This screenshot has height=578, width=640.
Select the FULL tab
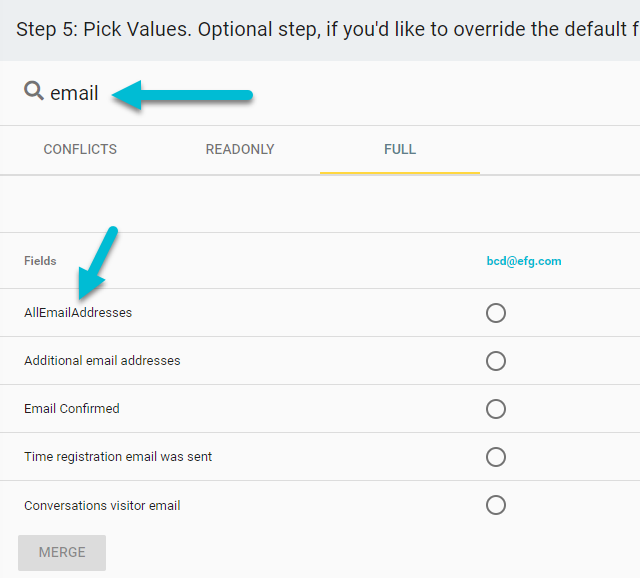point(400,149)
